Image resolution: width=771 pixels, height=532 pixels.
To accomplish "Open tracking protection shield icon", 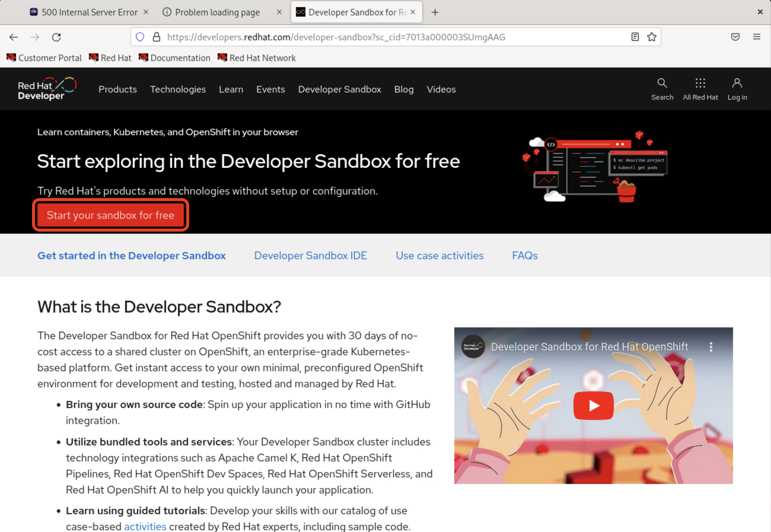I will click(140, 37).
